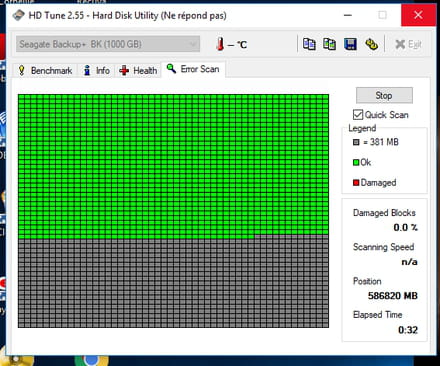Switch to the Health tab
The width and height of the screenshot is (440, 366).
138,71
